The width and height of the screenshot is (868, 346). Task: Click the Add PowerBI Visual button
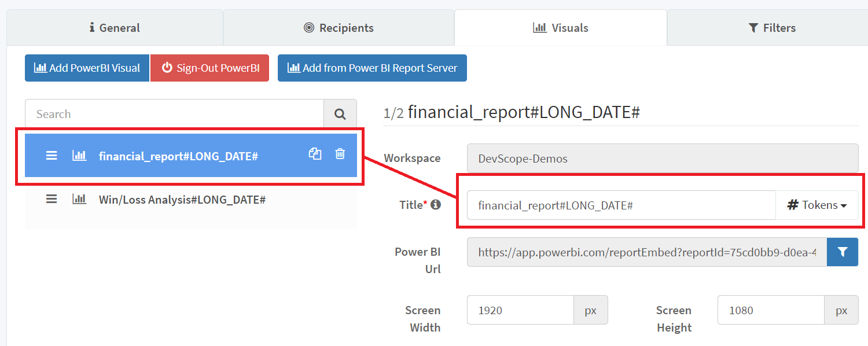point(87,68)
